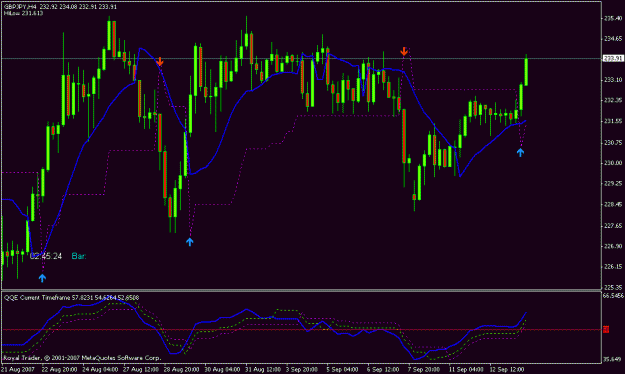Screen dimensions: 625x374
Task: Click the HiLow 231.613 indicator label
Action: tap(24, 13)
